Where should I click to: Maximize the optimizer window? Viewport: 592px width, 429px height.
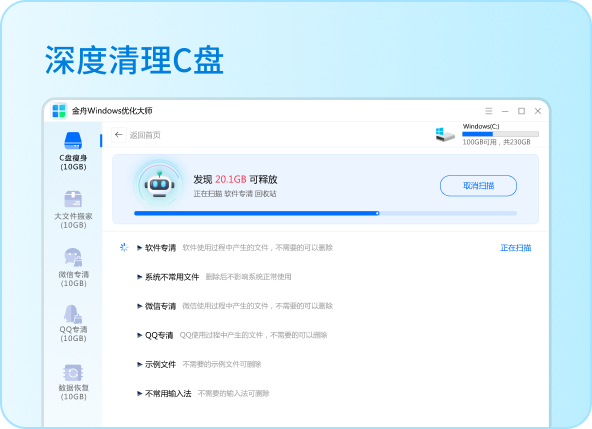pyautogui.click(x=521, y=111)
